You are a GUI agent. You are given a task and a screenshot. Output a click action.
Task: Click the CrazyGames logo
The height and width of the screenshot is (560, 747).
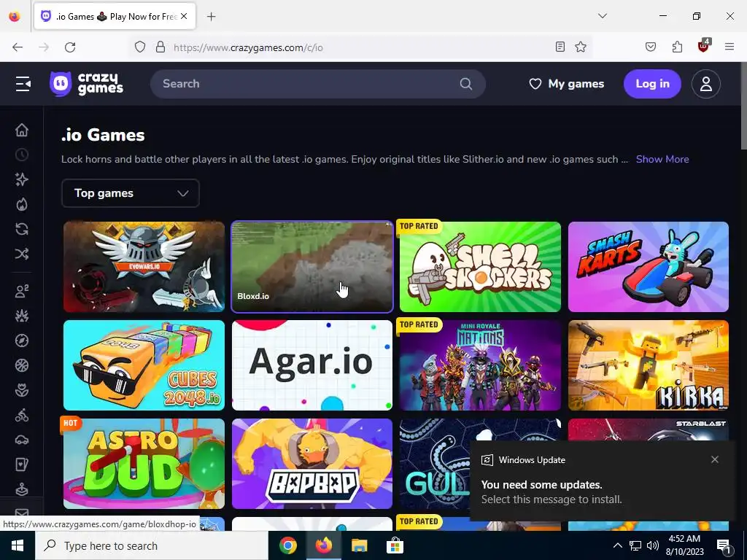(x=87, y=84)
